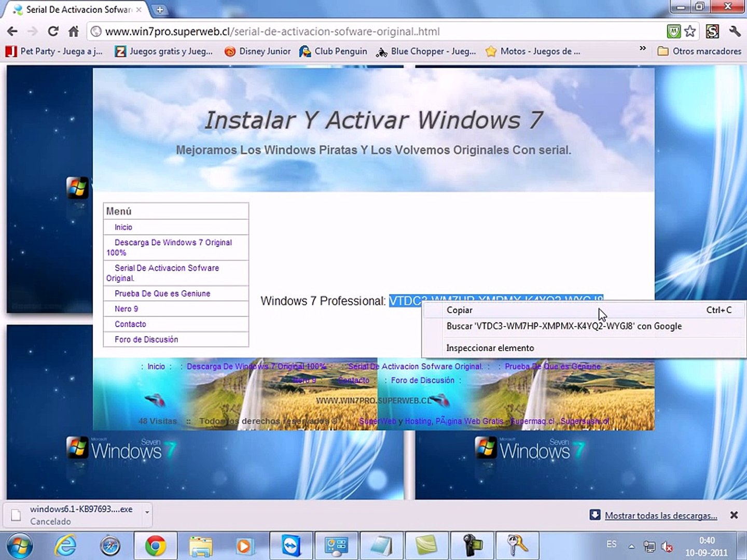Open footer link Prueba De Que es Geniune
Image resolution: width=747 pixels, height=560 pixels.
[x=552, y=367]
